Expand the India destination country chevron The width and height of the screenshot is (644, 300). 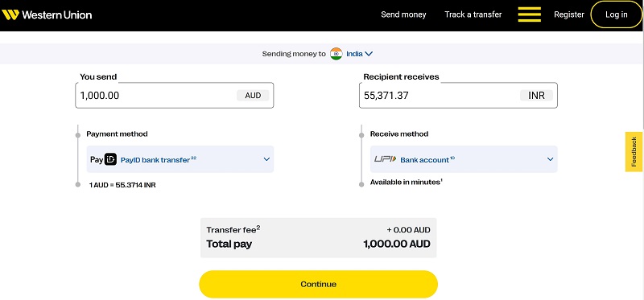[369, 54]
